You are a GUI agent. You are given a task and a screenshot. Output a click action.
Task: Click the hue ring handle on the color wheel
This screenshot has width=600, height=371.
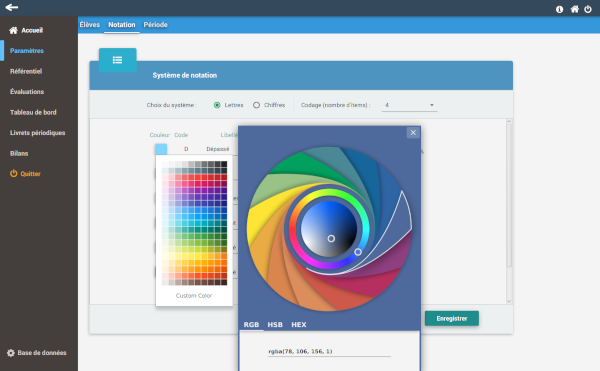pyautogui.click(x=358, y=252)
